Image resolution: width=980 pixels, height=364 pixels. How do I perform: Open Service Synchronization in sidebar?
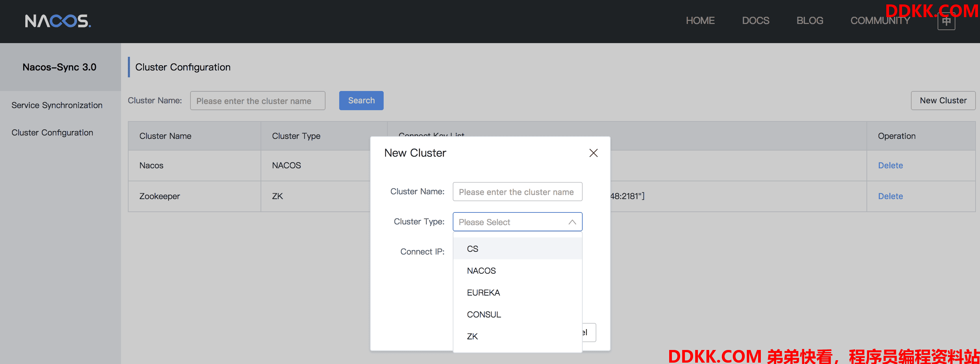pyautogui.click(x=57, y=105)
